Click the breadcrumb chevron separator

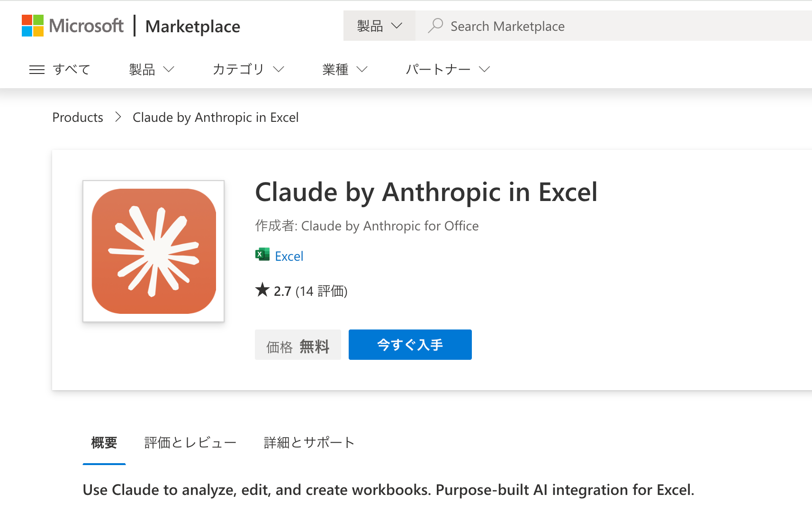(118, 117)
